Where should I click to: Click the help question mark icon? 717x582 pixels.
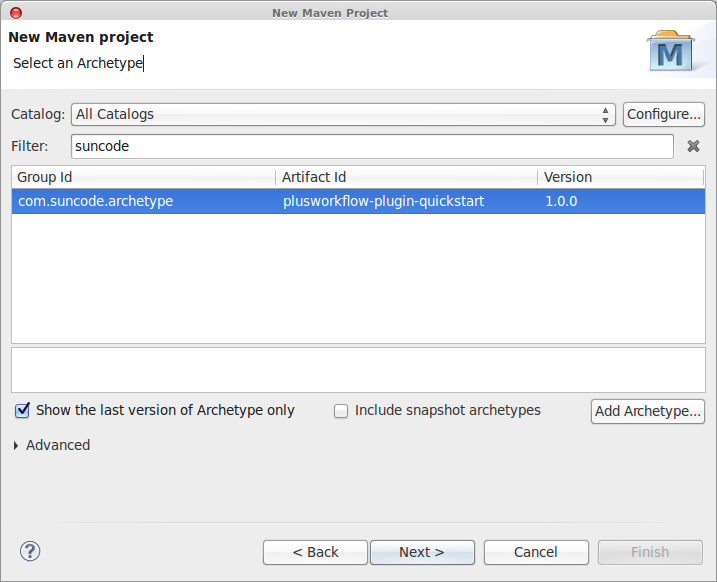(30, 551)
